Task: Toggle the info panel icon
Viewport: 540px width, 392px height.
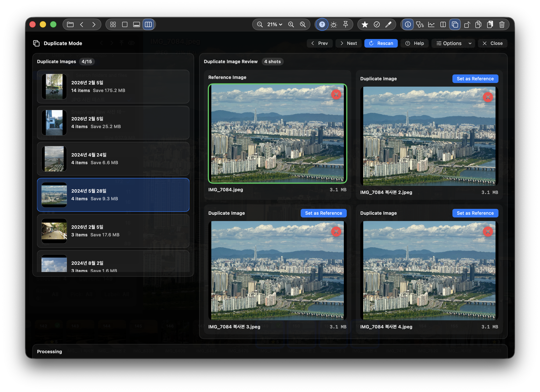Action: click(408, 24)
